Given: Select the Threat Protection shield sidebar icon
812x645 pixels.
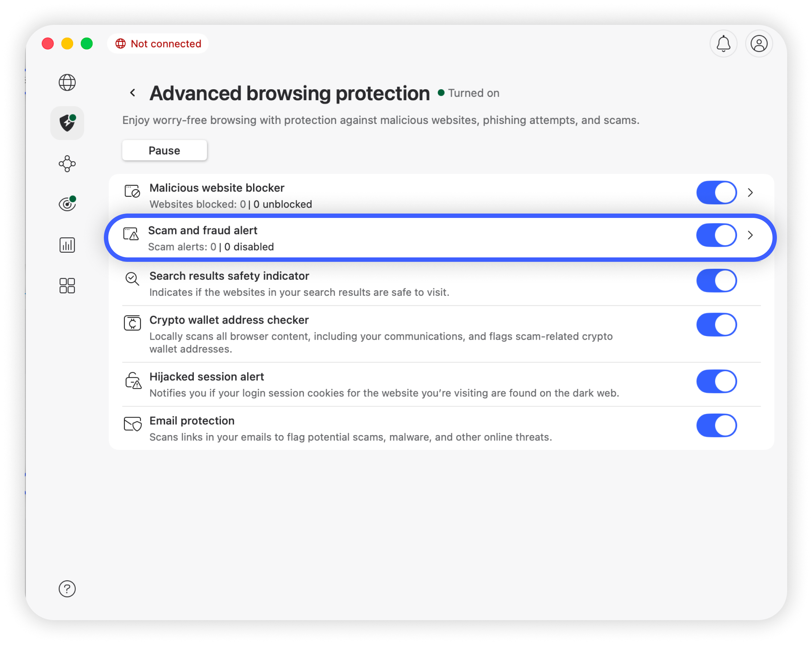Looking at the screenshot, I should coord(67,123).
